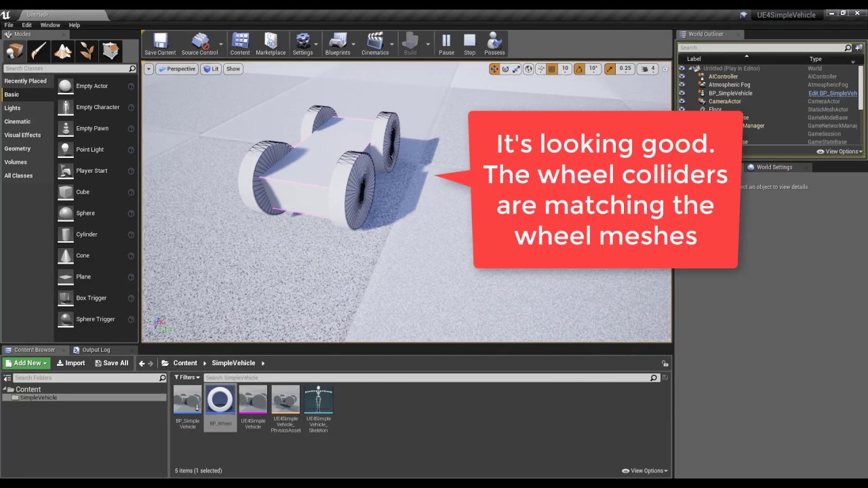Click the Settings gear toolbar icon

click(302, 44)
